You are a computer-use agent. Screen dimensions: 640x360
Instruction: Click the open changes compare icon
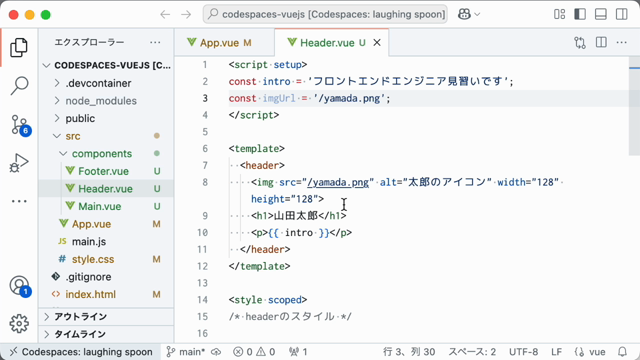580,42
